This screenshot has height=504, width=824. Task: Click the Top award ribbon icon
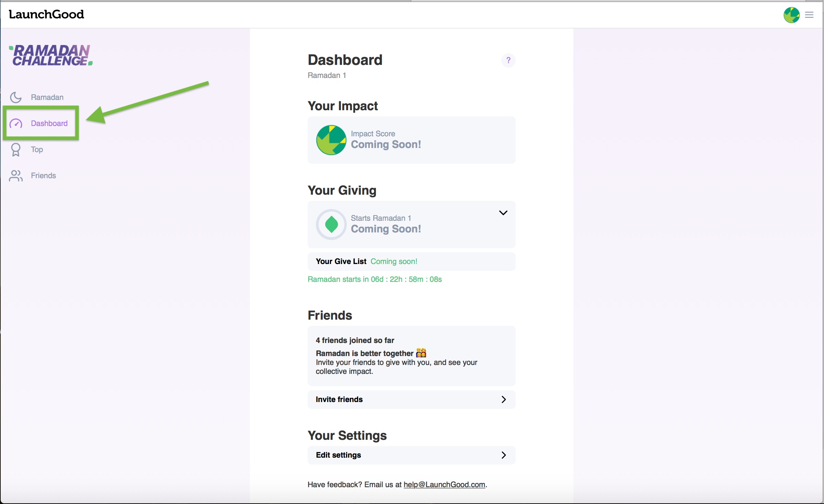click(16, 150)
